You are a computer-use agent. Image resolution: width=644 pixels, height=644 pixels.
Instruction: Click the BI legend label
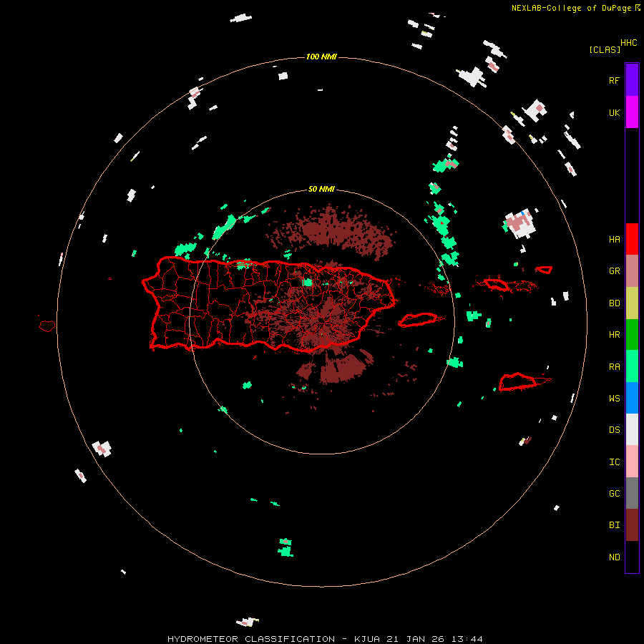coord(614,525)
